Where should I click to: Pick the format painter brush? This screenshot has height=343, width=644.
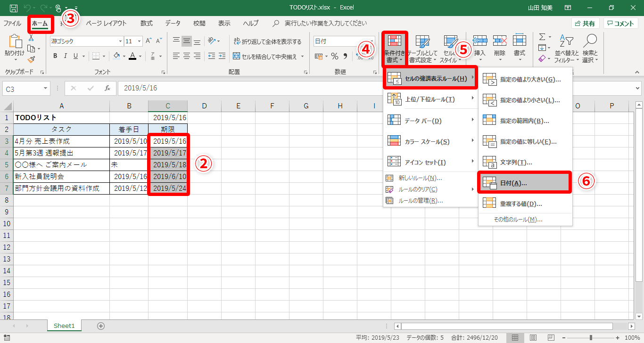(x=31, y=59)
